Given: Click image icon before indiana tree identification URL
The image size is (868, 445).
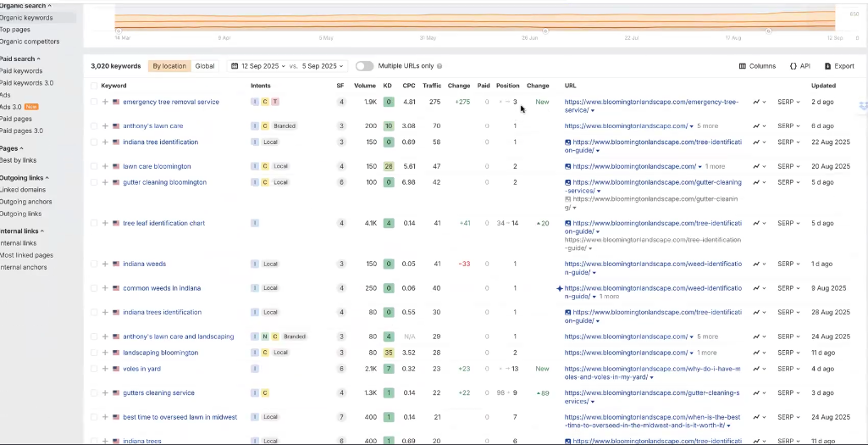Looking at the screenshot, I should pos(568,142).
